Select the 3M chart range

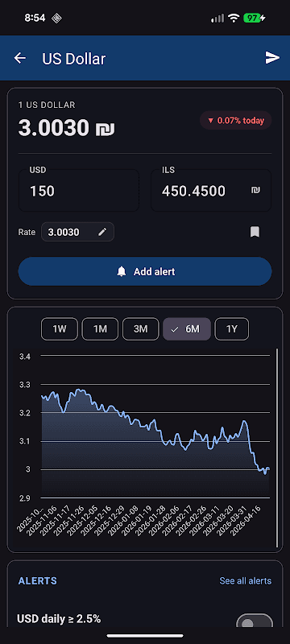140,329
